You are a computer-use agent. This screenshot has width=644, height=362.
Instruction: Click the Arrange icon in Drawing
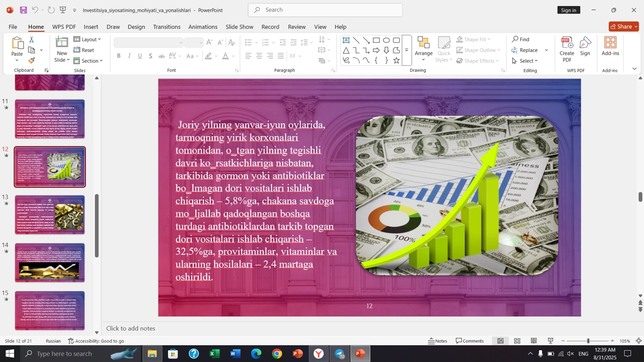click(423, 43)
